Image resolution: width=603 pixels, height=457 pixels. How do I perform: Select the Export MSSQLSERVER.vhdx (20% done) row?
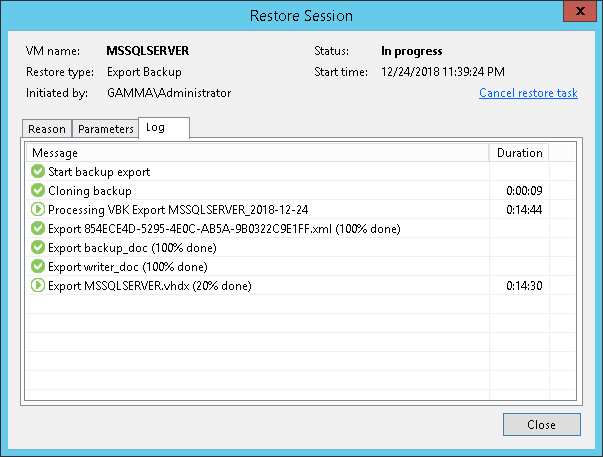click(x=149, y=286)
